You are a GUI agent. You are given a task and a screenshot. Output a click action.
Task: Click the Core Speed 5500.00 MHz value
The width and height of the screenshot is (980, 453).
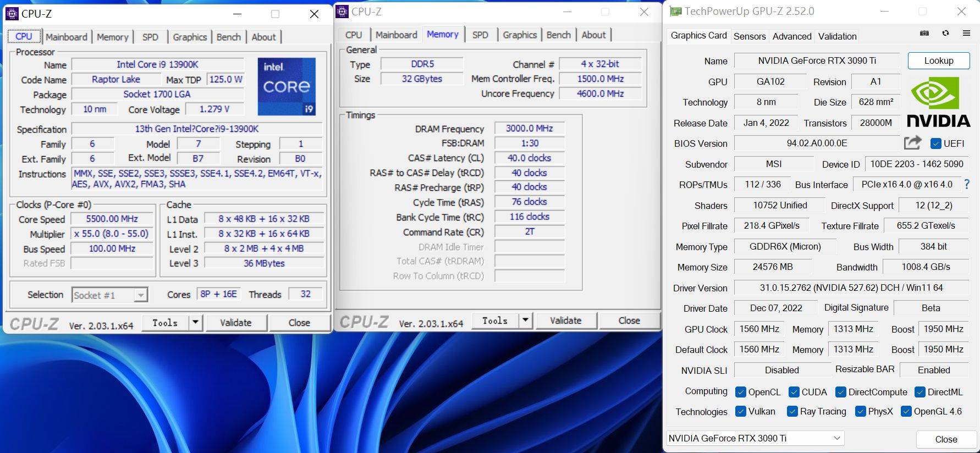(x=112, y=219)
